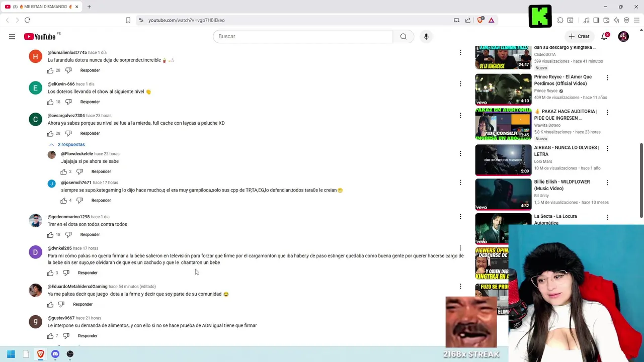Open the account avatar menu
Screen dimensions: 644x362
pos(623,36)
